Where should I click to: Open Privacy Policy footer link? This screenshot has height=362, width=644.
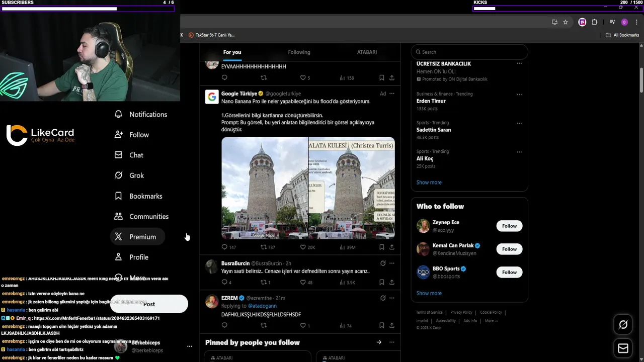461,312
